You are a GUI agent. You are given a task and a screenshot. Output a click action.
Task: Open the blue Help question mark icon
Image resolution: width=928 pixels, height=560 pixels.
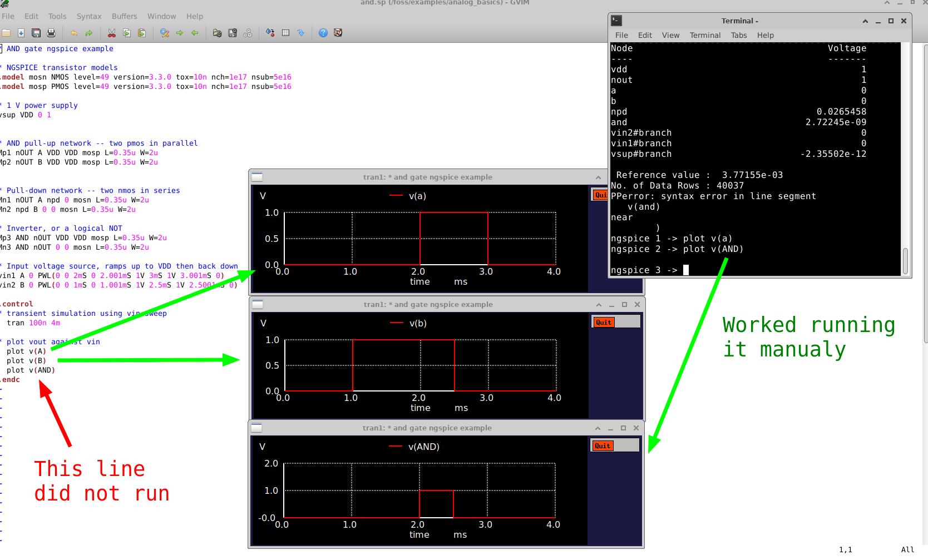pyautogui.click(x=323, y=33)
